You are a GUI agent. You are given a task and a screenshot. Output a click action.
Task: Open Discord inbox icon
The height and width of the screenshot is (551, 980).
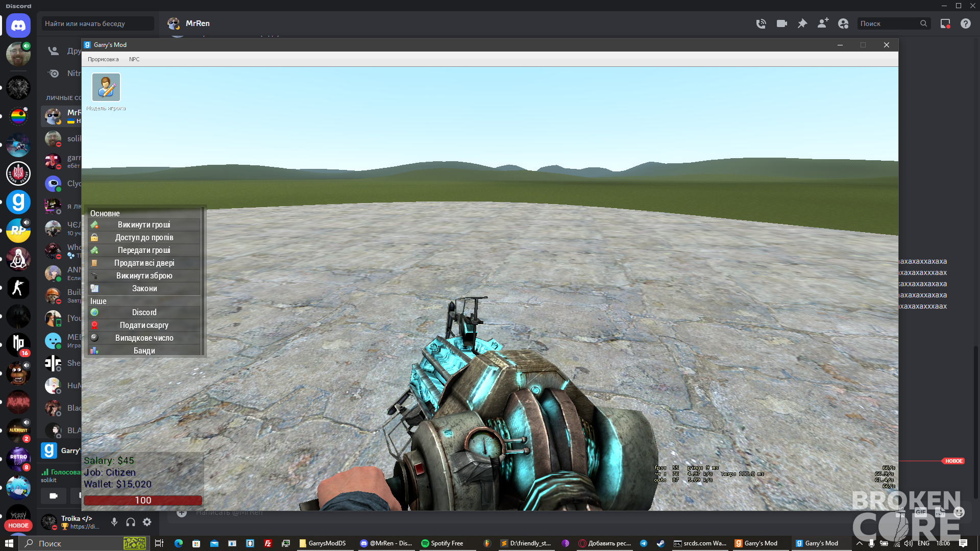click(945, 23)
